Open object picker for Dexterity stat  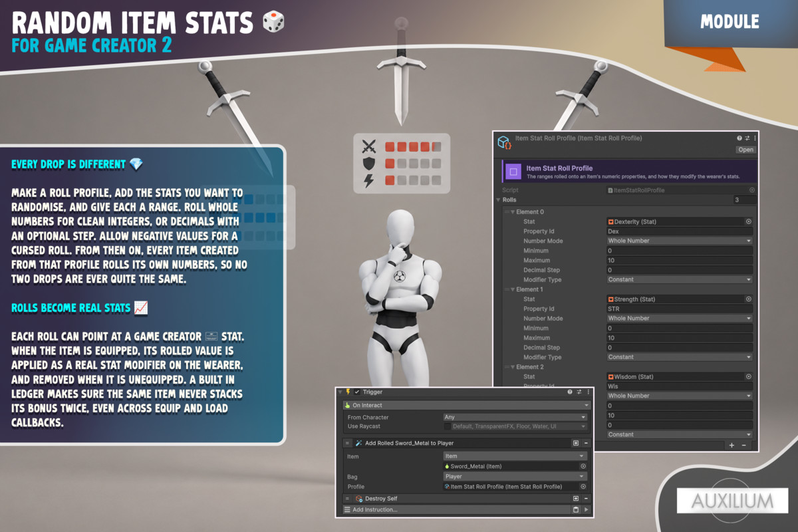(748, 221)
